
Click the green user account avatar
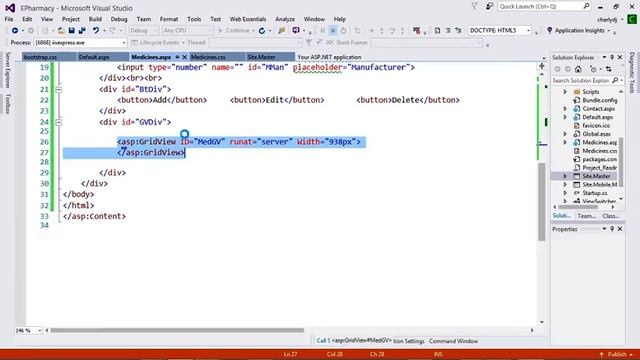coord(632,19)
